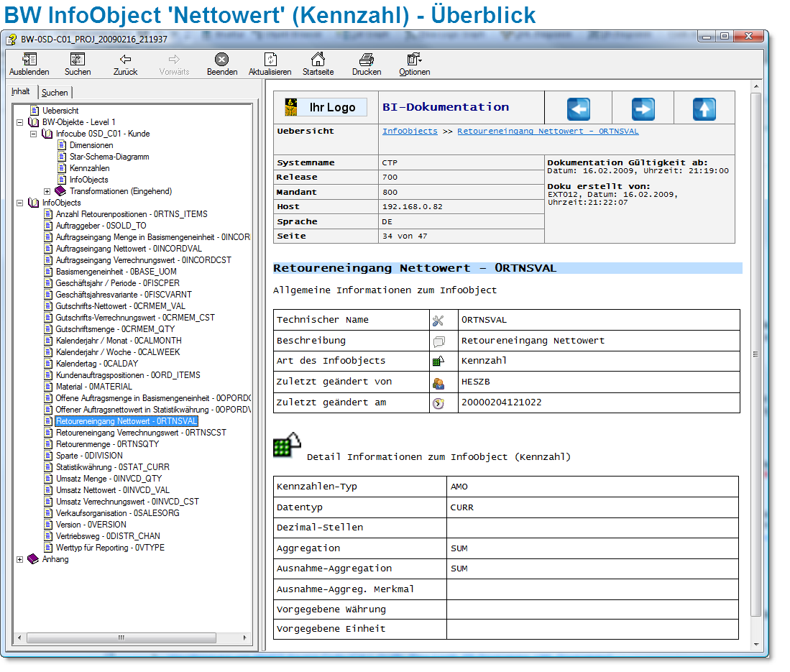Viewport: 790px width, 672px height.
Task: Click the Ausblenden toolbar icon
Action: pos(29,60)
